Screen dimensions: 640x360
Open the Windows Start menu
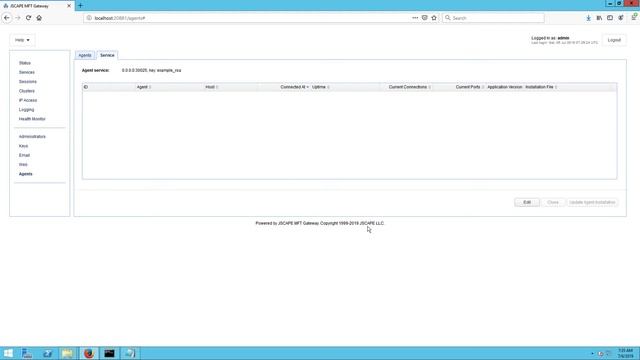tap(8, 353)
